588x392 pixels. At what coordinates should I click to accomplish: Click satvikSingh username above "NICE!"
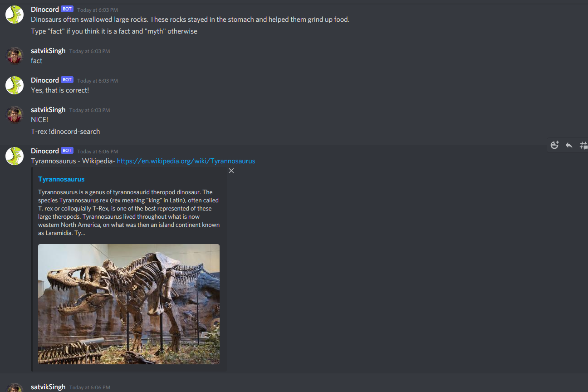click(x=48, y=110)
